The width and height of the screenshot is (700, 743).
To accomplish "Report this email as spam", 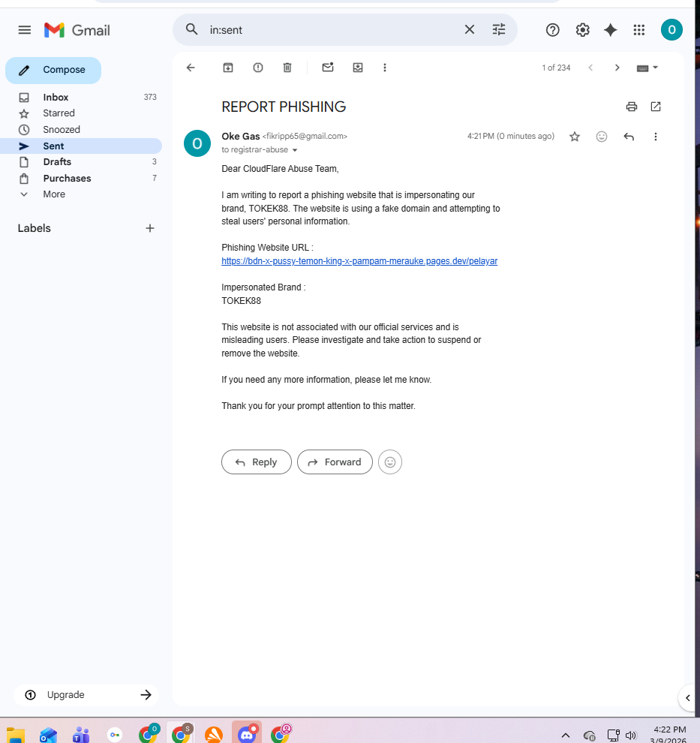I will pyautogui.click(x=257, y=68).
